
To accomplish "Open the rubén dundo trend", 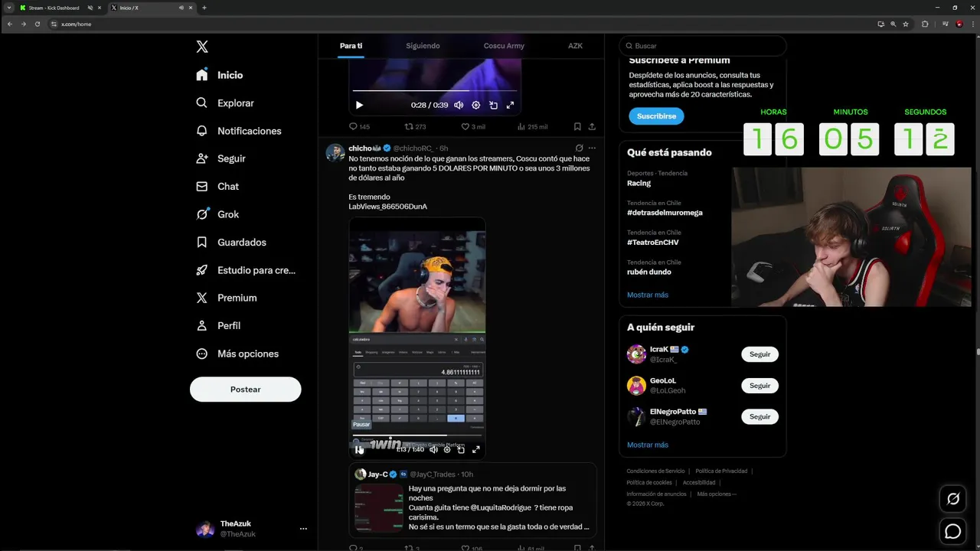I will pyautogui.click(x=648, y=272).
